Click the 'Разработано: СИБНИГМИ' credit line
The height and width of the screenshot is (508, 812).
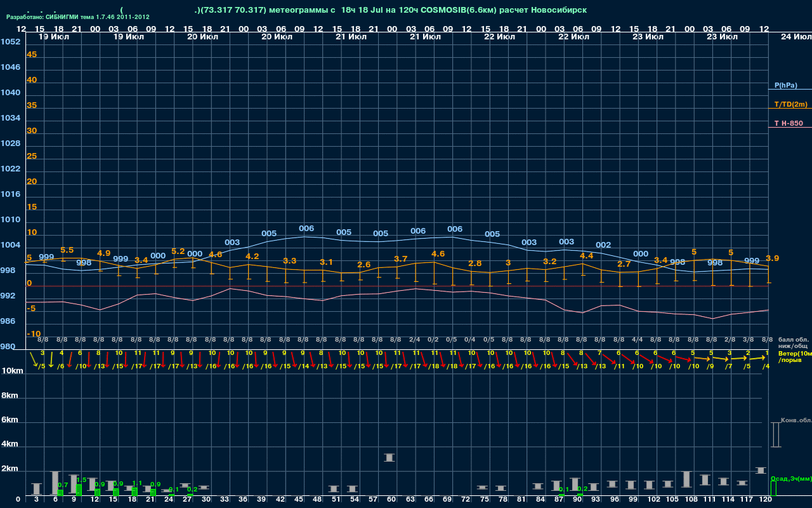[77, 17]
